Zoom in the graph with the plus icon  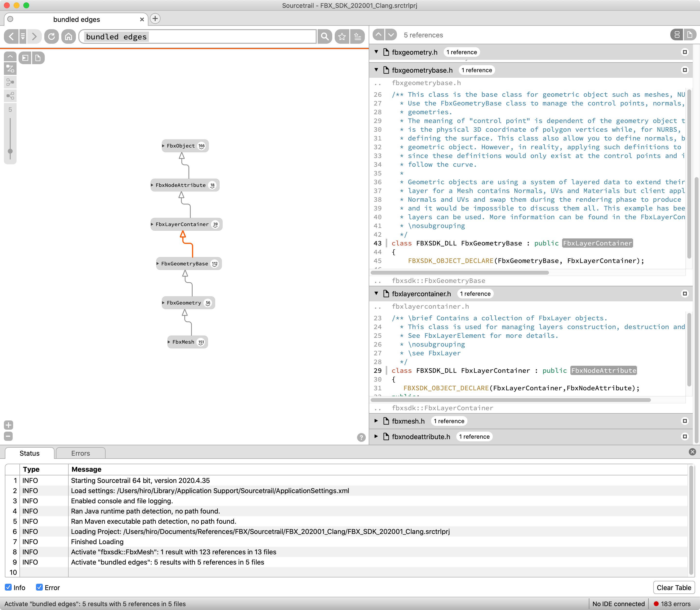(9, 425)
